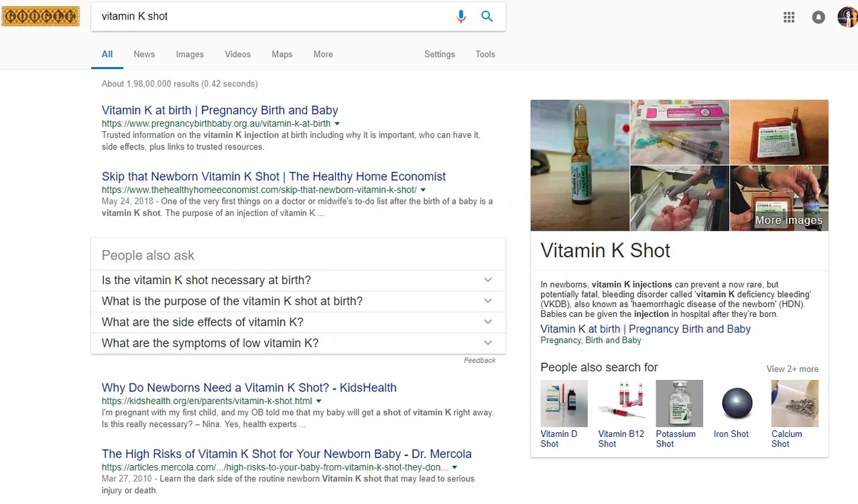Screen dimensions: 858x504
Task: Open the Potassium Shot thumbnail
Action: pos(680,403)
